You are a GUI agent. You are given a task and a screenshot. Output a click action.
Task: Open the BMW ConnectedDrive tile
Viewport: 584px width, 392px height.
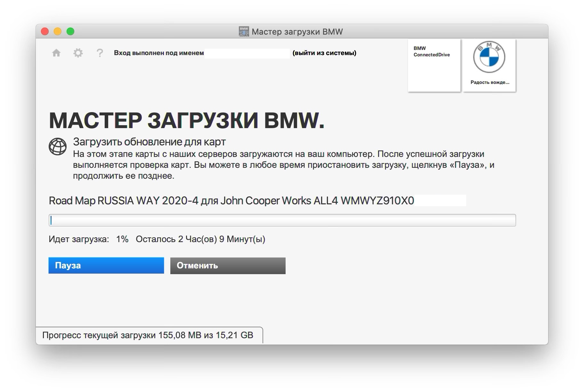click(434, 65)
